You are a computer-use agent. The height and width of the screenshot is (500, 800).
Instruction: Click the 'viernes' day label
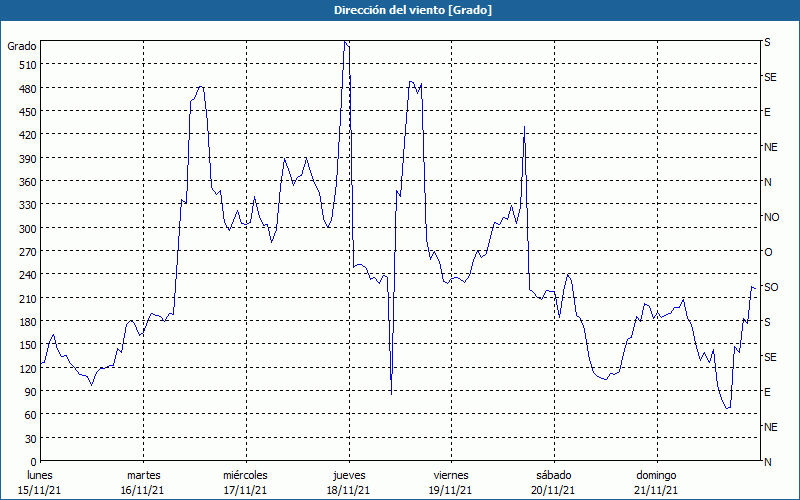coord(451,476)
